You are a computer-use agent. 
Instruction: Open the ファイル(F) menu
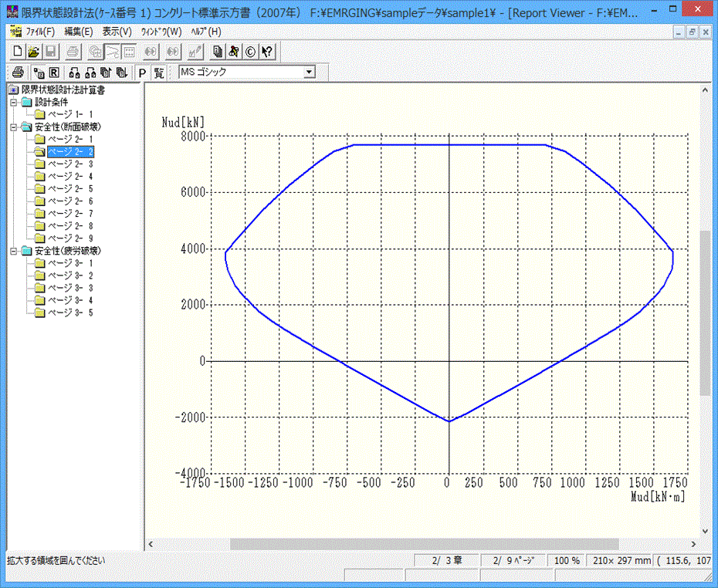click(40, 32)
